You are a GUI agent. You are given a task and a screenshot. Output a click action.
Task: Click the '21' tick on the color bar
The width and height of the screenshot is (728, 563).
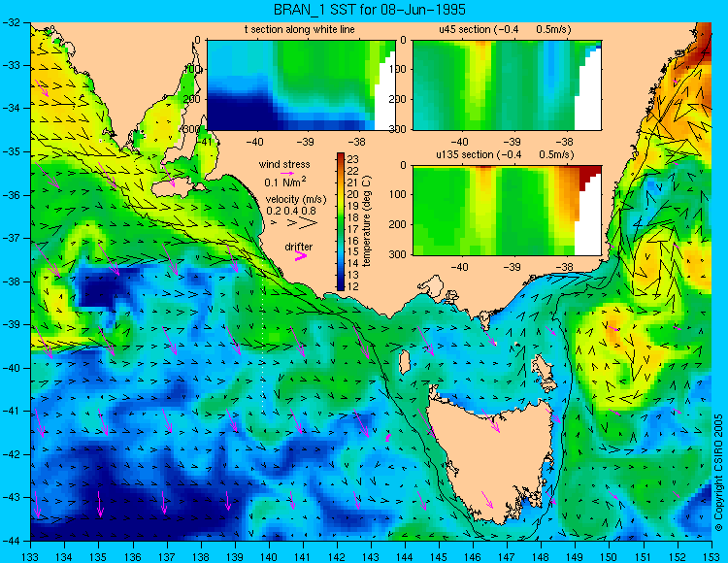click(x=352, y=182)
